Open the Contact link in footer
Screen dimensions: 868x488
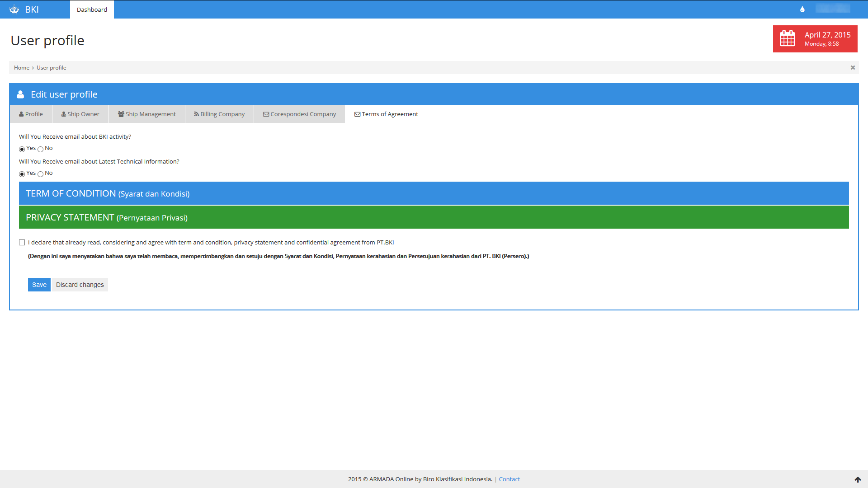(x=509, y=479)
